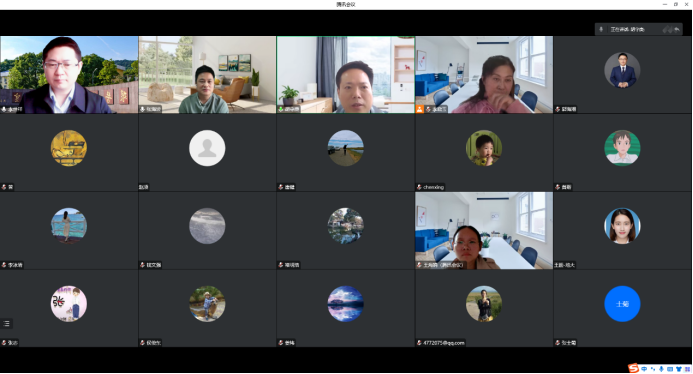Click the orange host badge on the woman's video

pyautogui.click(x=419, y=109)
